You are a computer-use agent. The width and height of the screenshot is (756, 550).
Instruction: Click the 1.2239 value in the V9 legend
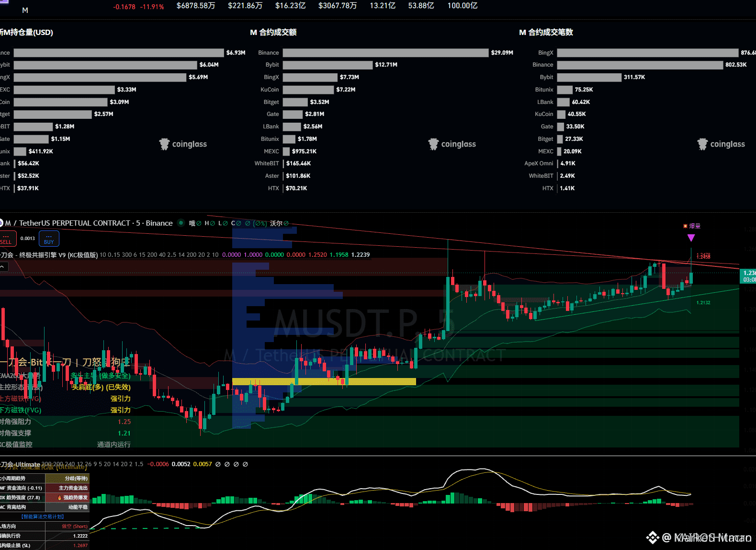(x=361, y=255)
